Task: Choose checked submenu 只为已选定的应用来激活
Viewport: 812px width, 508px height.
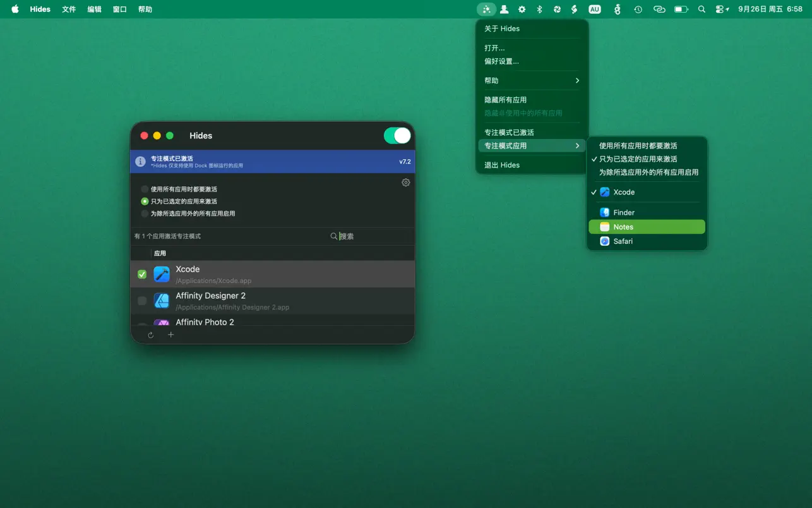Action: pyautogui.click(x=647, y=159)
